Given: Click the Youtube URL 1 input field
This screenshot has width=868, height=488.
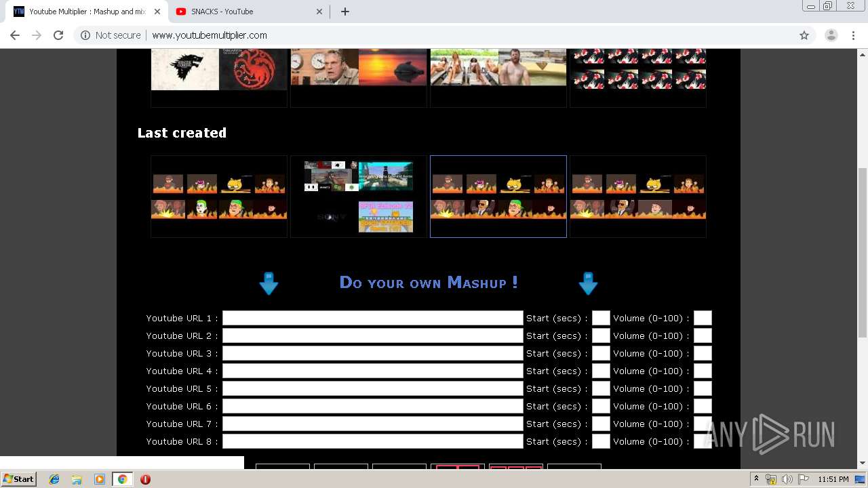Looking at the screenshot, I should (x=373, y=318).
